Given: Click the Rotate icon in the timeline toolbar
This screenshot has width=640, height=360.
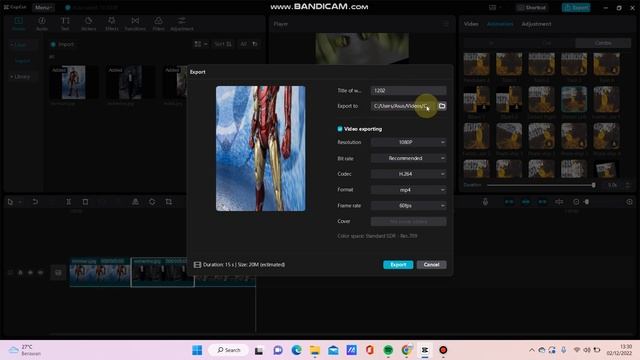Looking at the screenshot, I should [152, 202].
